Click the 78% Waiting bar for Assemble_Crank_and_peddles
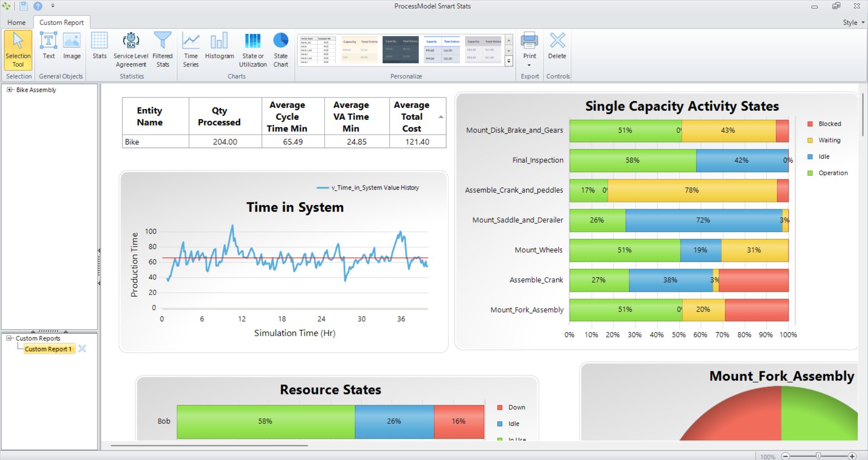 692,190
